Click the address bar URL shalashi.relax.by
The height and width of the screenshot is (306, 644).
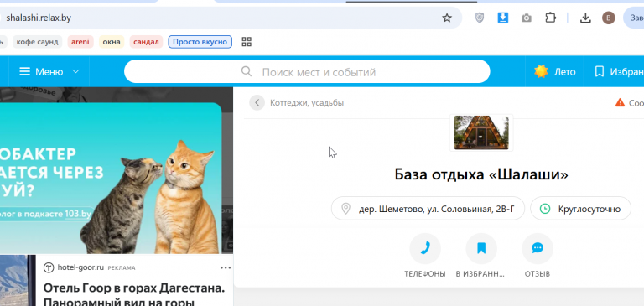[x=39, y=18]
